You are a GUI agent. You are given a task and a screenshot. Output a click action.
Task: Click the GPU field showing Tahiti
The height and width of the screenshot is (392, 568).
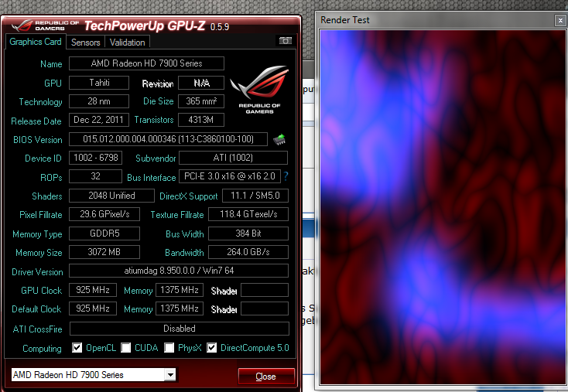click(99, 83)
